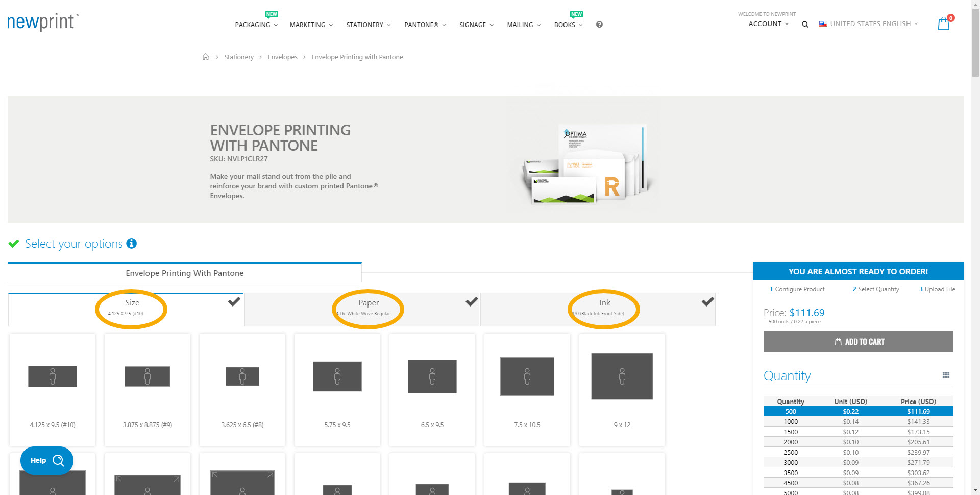Click the info icon beside Select your options
The height and width of the screenshot is (495, 980).
pyautogui.click(x=131, y=243)
